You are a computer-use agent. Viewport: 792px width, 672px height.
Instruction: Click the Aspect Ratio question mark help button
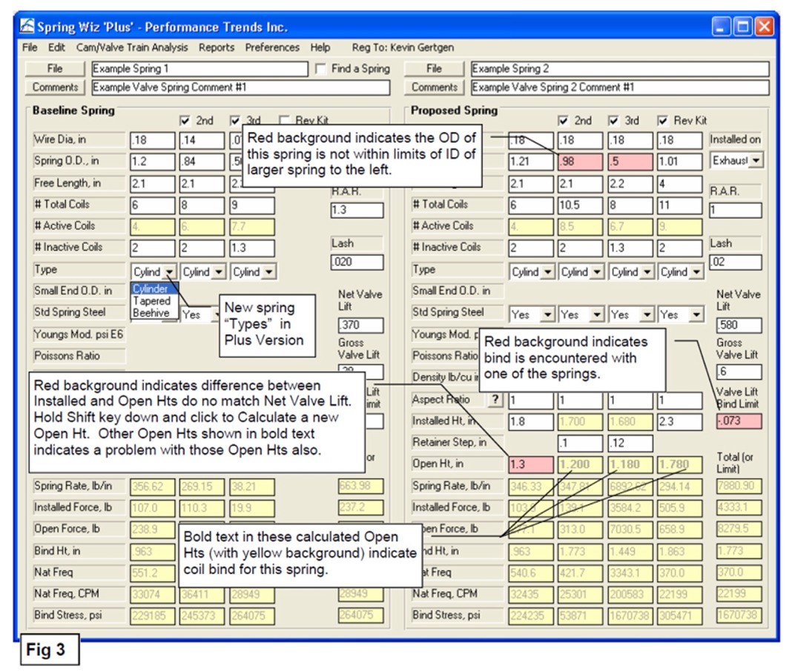pos(495,400)
